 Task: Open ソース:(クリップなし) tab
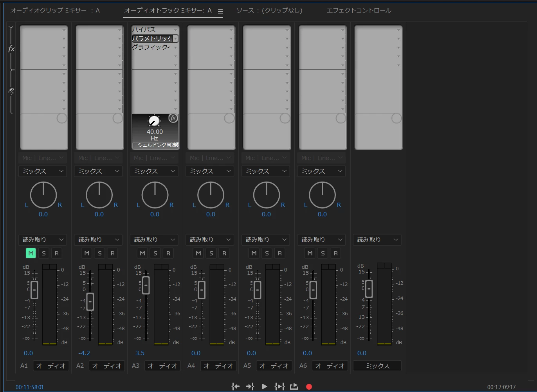[269, 11]
